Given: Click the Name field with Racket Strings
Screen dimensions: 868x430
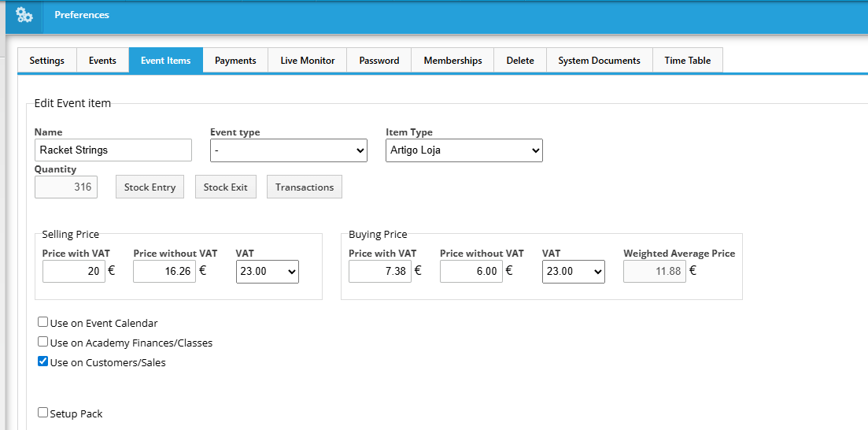Looking at the screenshot, I should tap(113, 150).
